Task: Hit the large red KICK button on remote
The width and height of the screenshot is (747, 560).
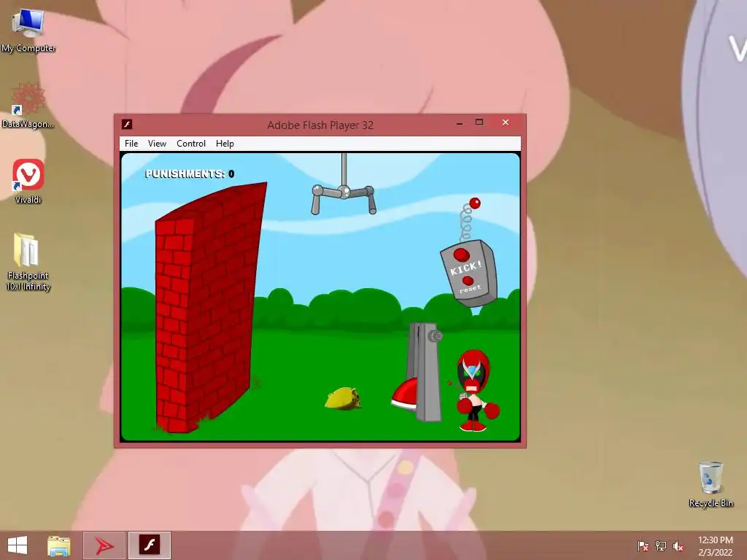Action: point(461,254)
